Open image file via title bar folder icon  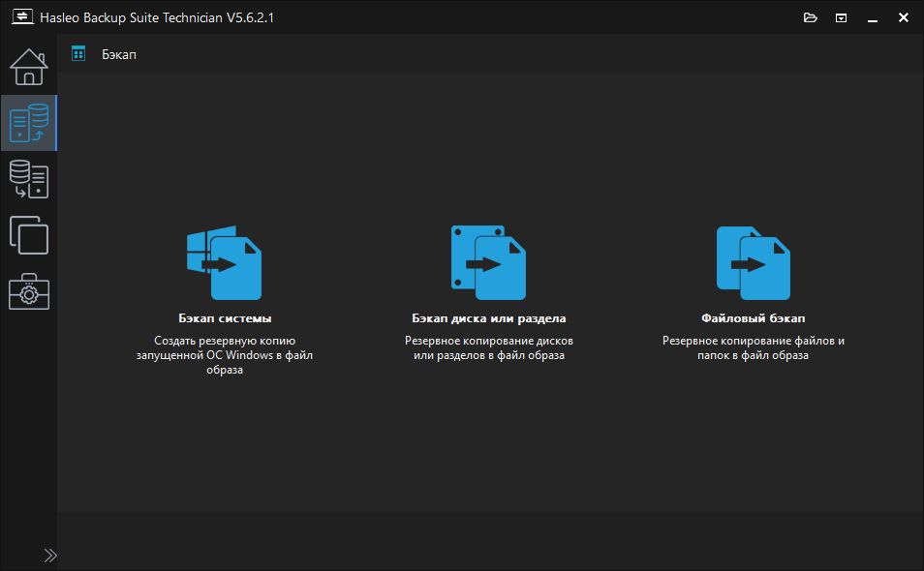click(811, 17)
